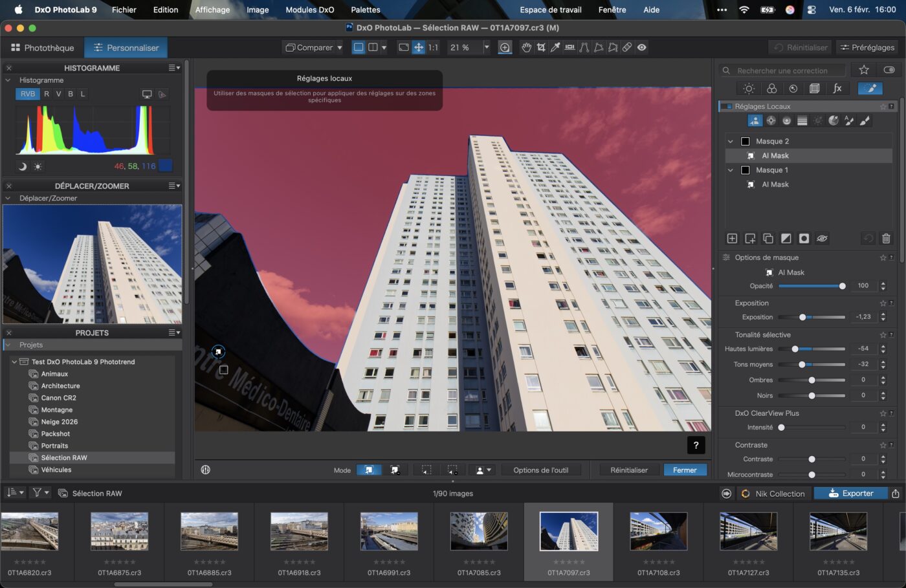
Task: Open the Palettes menu
Action: point(366,10)
